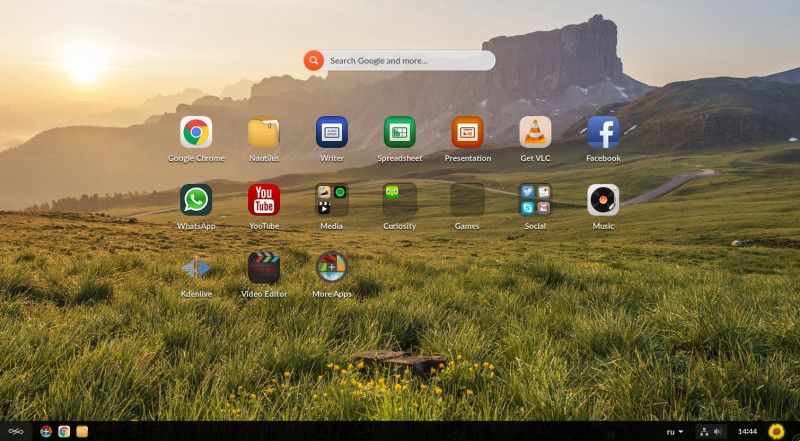Launch the Nautilus file manager icon
Image resolution: width=800 pixels, height=441 pixels.
(264, 132)
